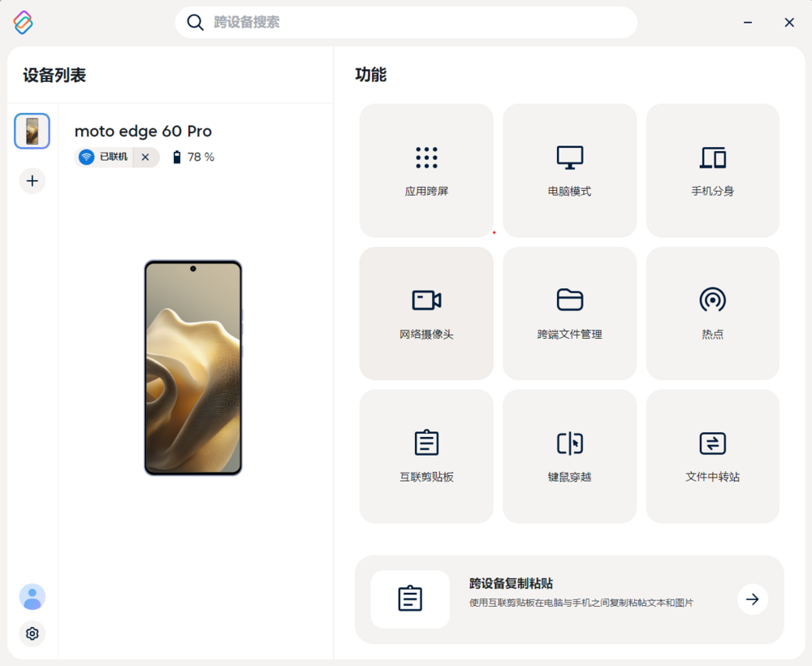
Task: Open the user account avatar
Action: [32, 597]
